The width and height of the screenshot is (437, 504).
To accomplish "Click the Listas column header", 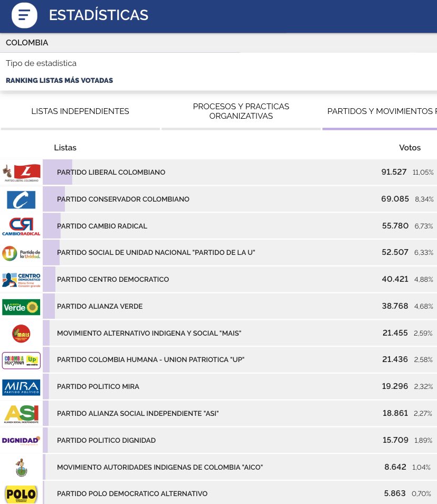I will point(65,148).
